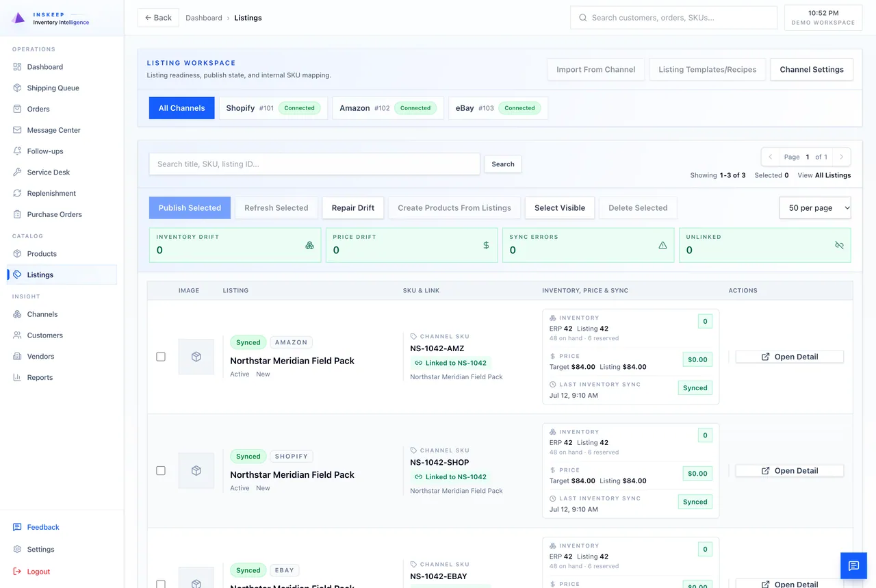The width and height of the screenshot is (876, 588).
Task: Filter by the eBay #103 channel
Action: click(498, 108)
